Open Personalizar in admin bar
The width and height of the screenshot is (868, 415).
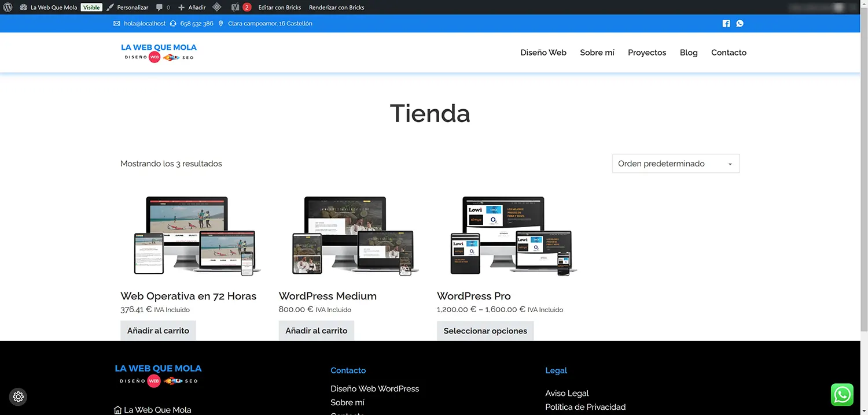[x=127, y=8]
